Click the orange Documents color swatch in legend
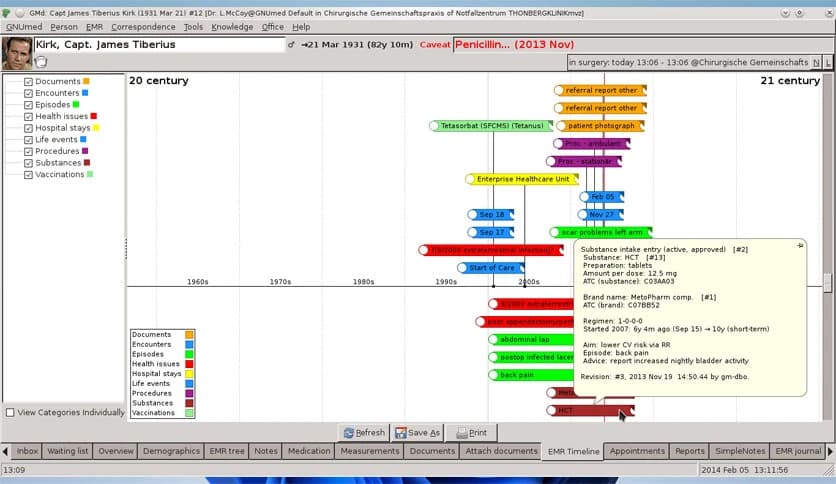Viewport: 836px width, 484px height. click(x=189, y=335)
